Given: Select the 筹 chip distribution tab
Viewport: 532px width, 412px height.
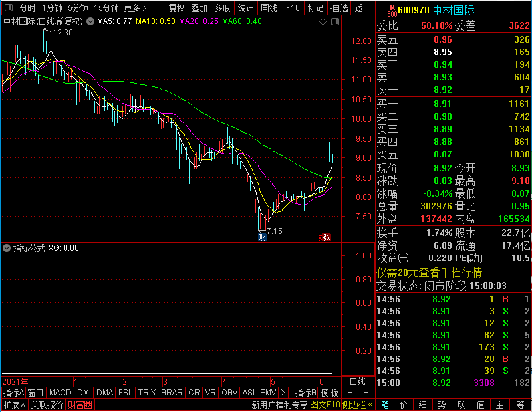Looking at the screenshot, I should 520,405.
